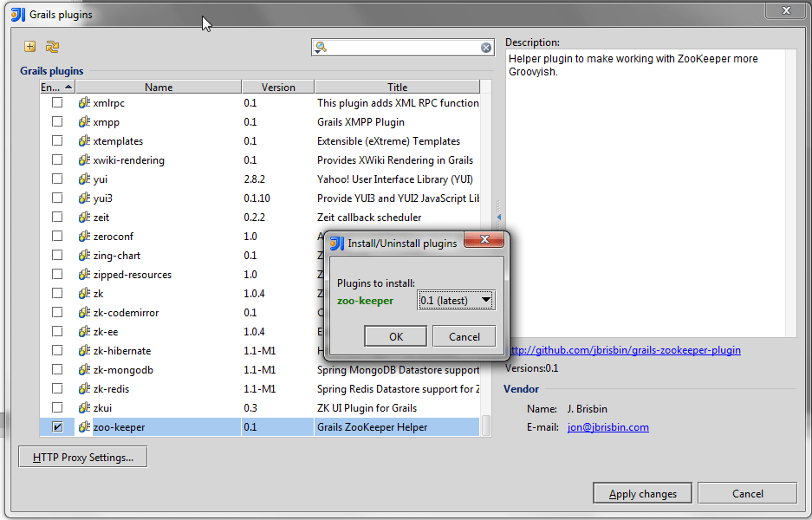This screenshot has height=520, width=812.
Task: Click the yui plugin icon
Action: tap(84, 179)
